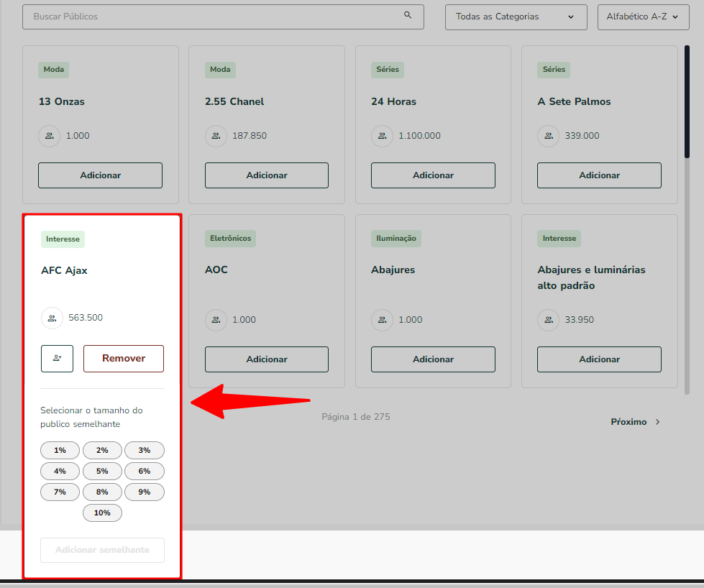Select 1% lookalike audience size
This screenshot has height=588, width=704.
pyautogui.click(x=60, y=450)
